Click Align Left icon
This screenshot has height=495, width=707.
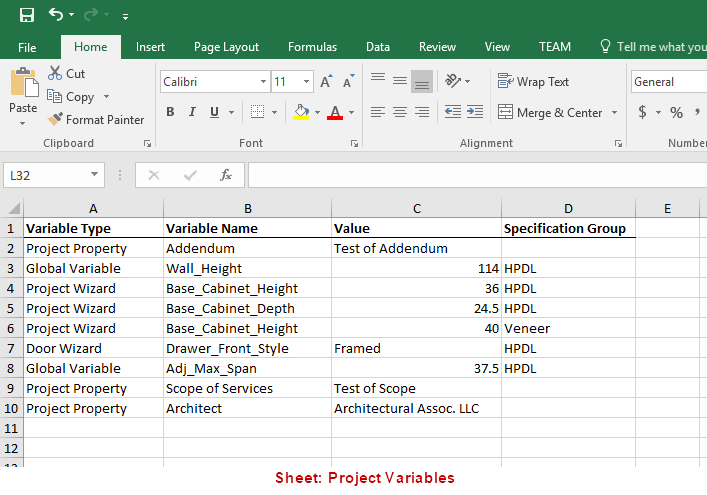click(x=378, y=112)
